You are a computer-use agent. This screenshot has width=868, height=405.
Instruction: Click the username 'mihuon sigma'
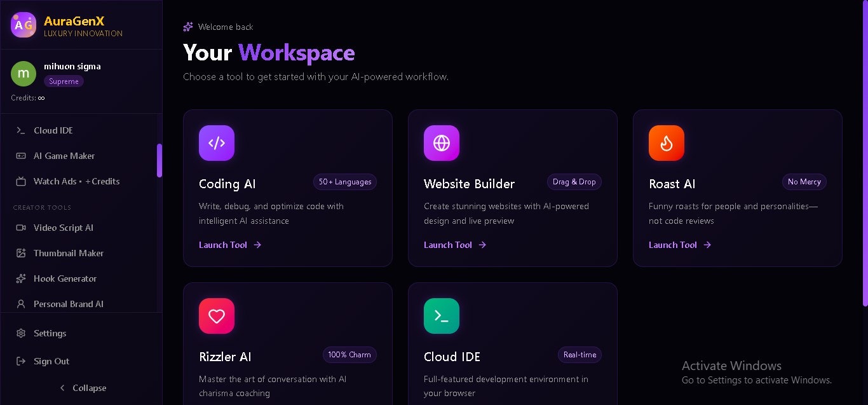(72, 66)
